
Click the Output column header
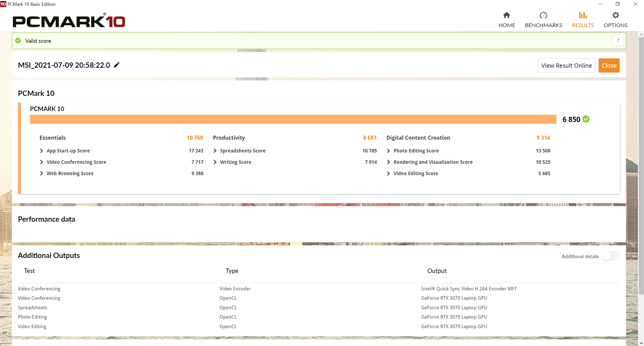tap(437, 271)
